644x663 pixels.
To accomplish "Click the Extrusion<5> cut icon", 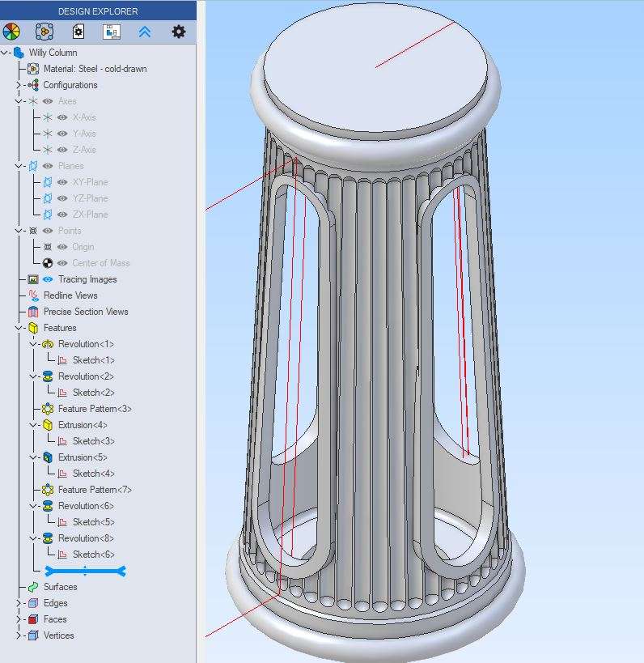I will pos(48,457).
